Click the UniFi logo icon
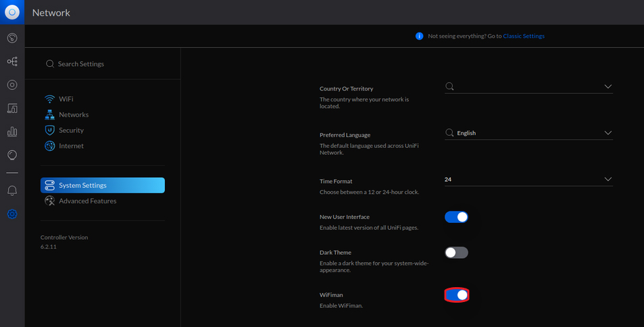The image size is (644, 327). [x=12, y=12]
